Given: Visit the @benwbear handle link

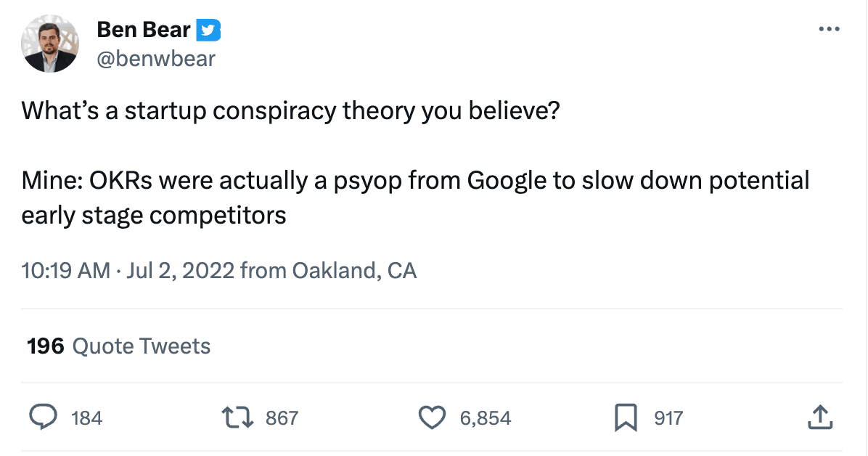Looking at the screenshot, I should click(x=156, y=58).
